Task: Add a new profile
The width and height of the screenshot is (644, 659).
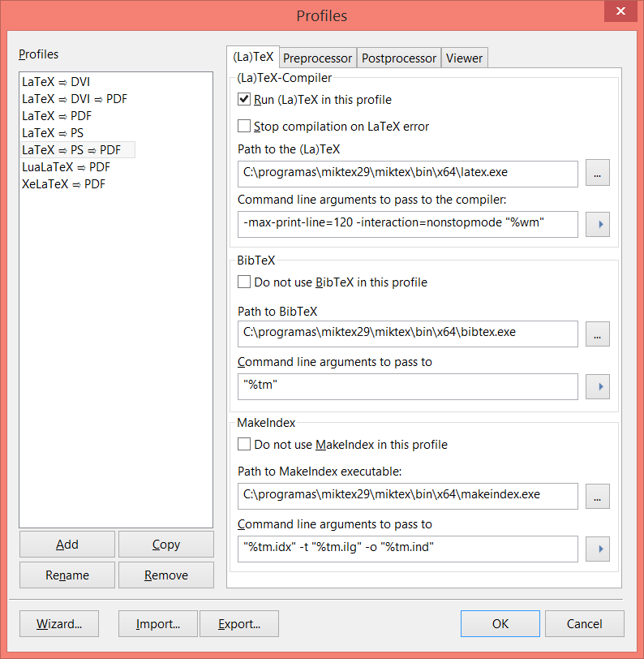Action: [67, 544]
